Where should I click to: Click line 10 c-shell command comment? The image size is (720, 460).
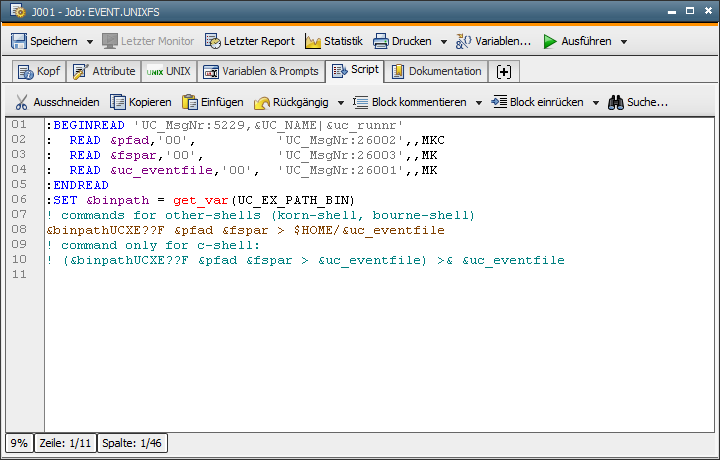pos(305,261)
